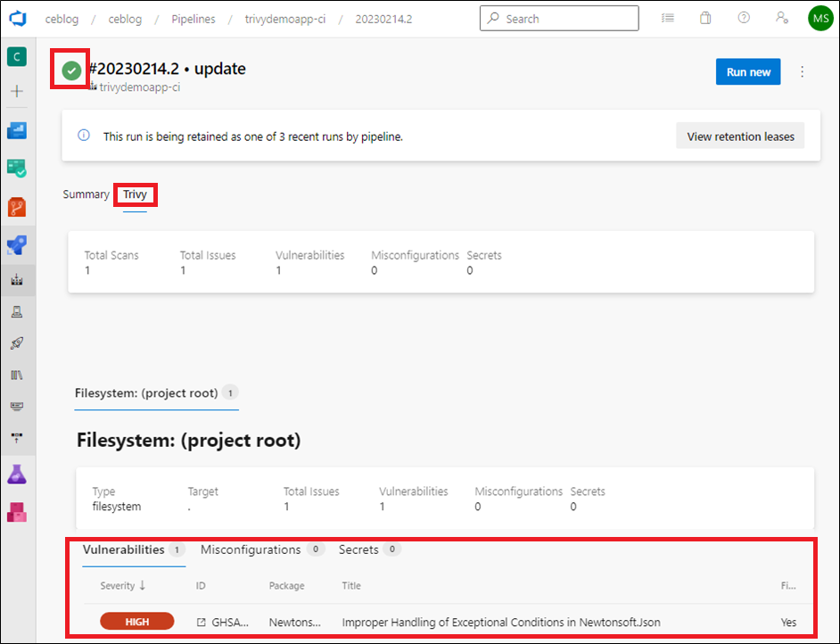Image resolution: width=840 pixels, height=644 pixels.
Task: Open the work items list icon in header
Action: 668,18
